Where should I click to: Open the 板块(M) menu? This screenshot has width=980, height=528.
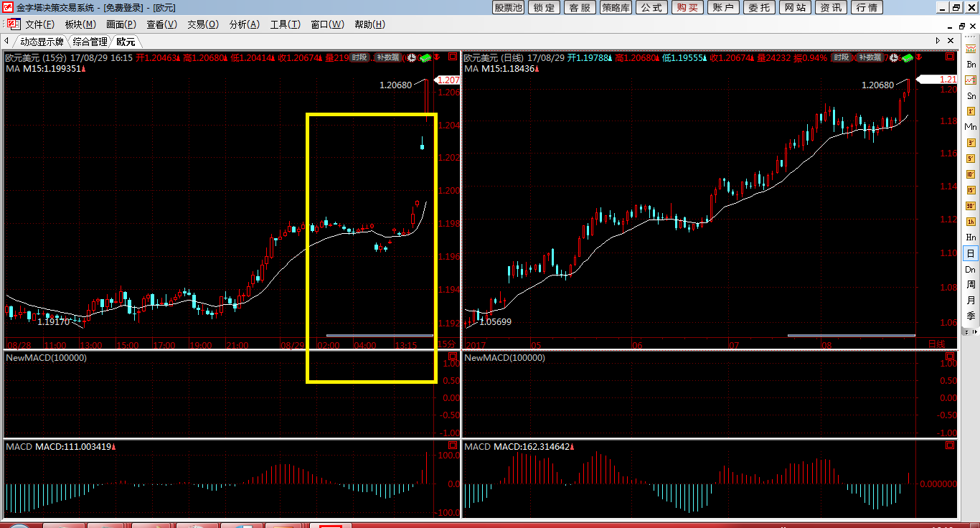[x=80, y=24]
